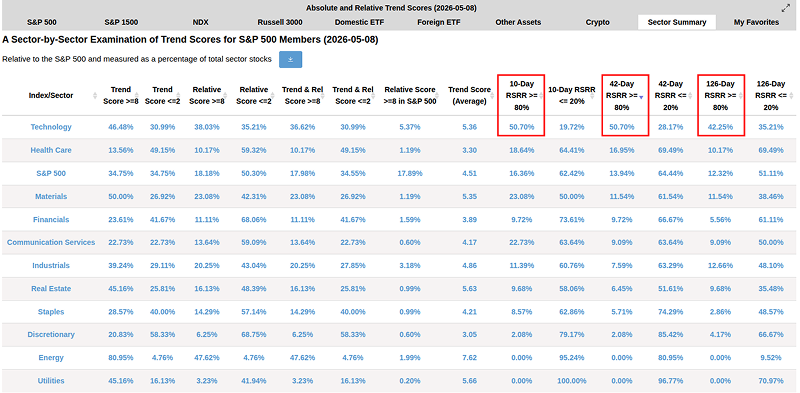This screenshot has width=800, height=393.
Task: Open the Technology sector link
Action: (x=51, y=127)
